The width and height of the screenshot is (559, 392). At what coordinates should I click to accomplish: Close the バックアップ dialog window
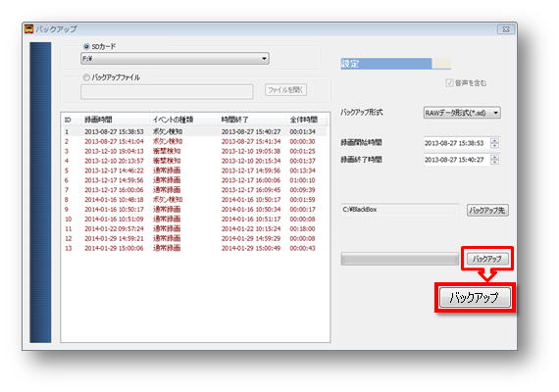pyautogui.click(x=505, y=29)
